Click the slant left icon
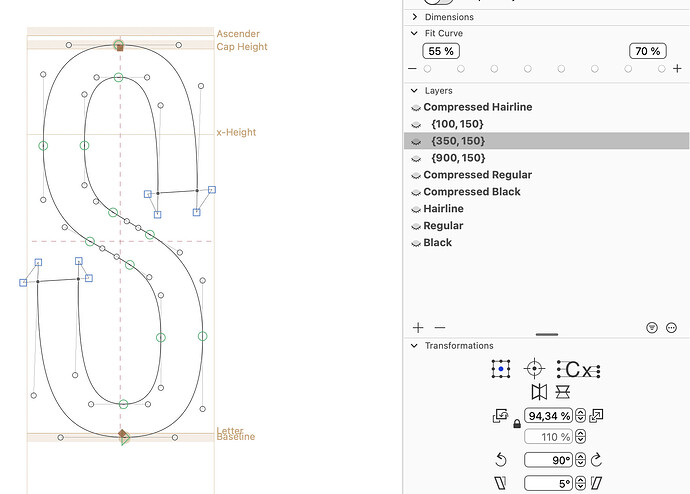Viewport: 690px width, 494px height. click(x=501, y=484)
